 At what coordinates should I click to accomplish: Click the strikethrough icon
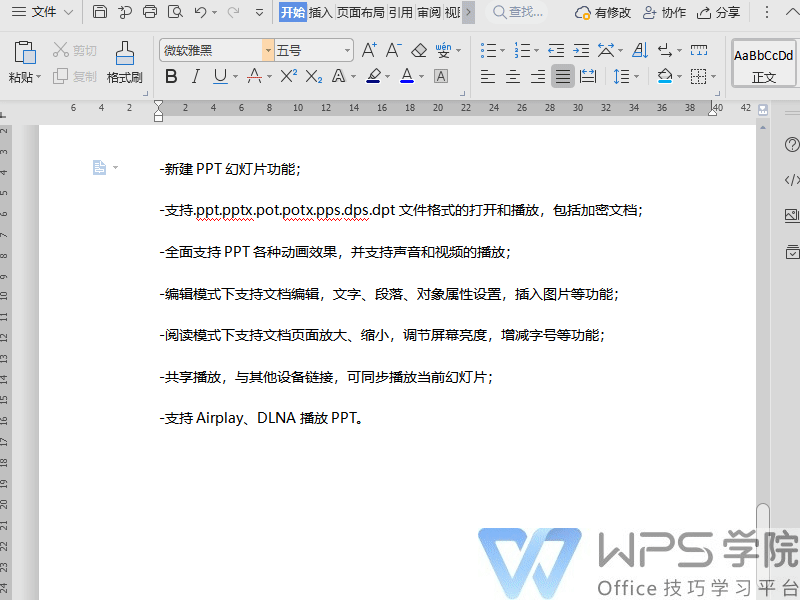pos(253,76)
